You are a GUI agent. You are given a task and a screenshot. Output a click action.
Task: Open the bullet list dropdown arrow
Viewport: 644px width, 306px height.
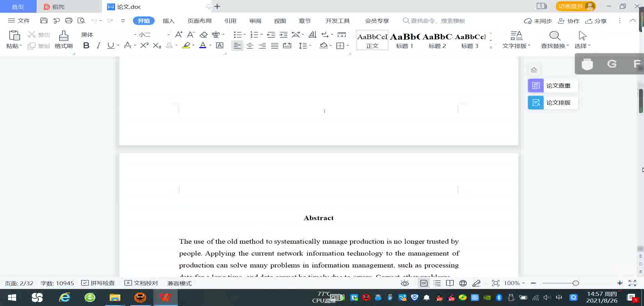tap(244, 35)
